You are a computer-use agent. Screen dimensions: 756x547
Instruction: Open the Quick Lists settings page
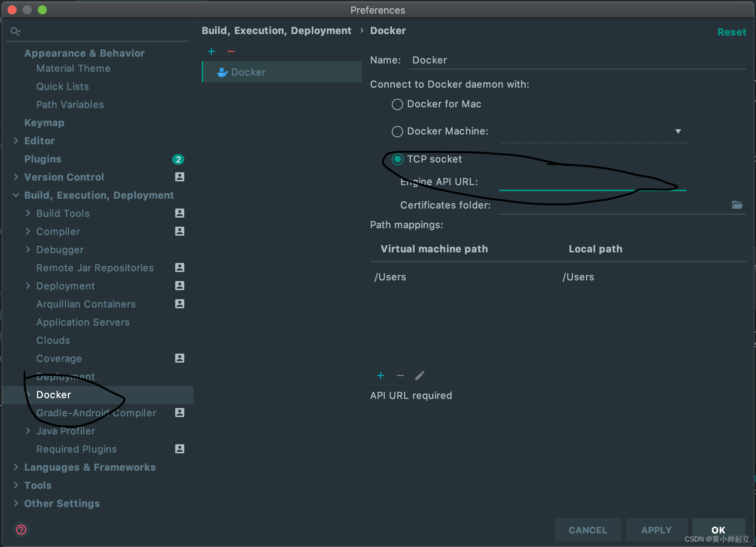click(x=63, y=87)
